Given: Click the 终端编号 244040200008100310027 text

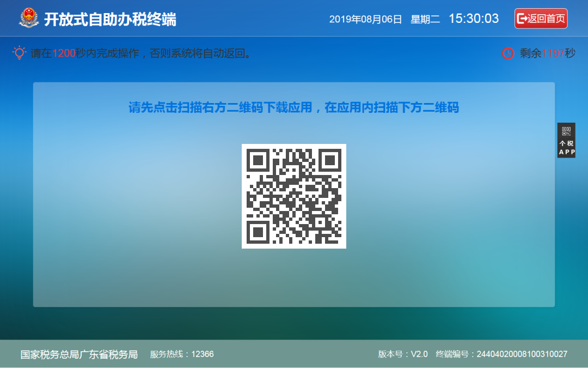Looking at the screenshot, I should coord(501,354).
